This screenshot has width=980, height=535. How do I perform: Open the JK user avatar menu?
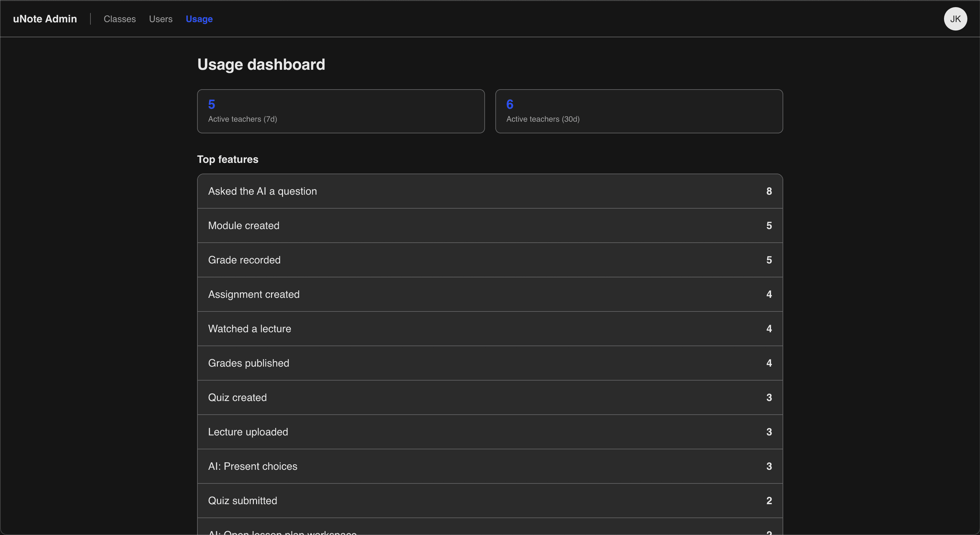pos(955,19)
